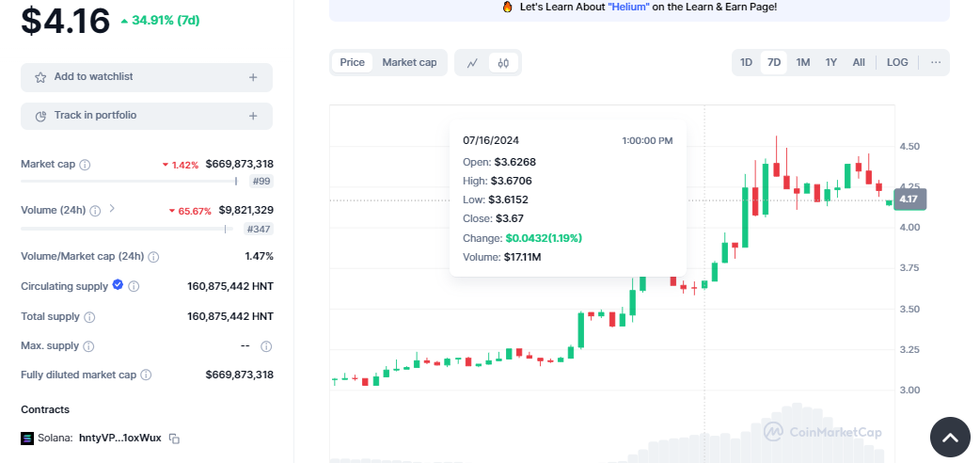Viewport: 980px width, 463px height.
Task: Click the 4.50 price axis label
Action: pyautogui.click(x=909, y=147)
